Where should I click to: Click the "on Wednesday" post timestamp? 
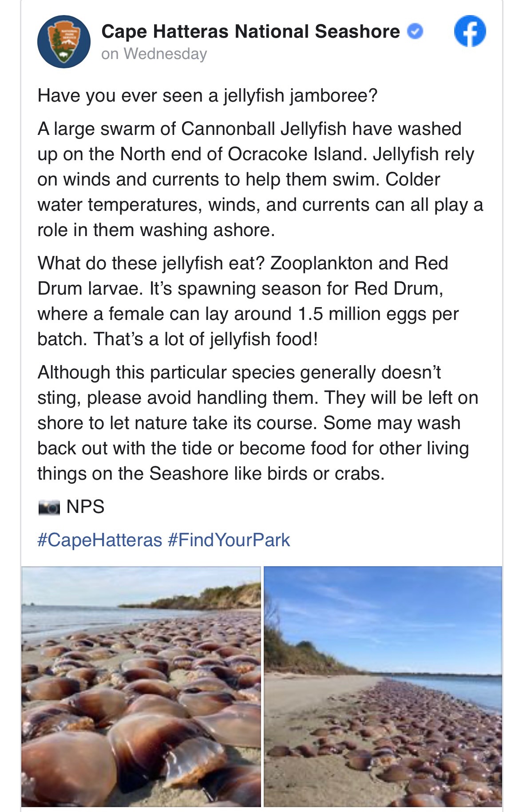154,54
